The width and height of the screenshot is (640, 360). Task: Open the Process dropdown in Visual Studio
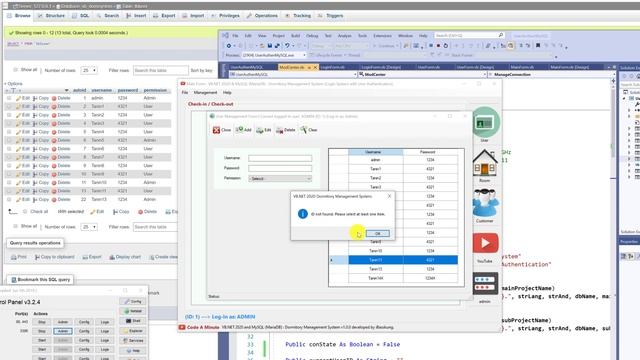274,55
